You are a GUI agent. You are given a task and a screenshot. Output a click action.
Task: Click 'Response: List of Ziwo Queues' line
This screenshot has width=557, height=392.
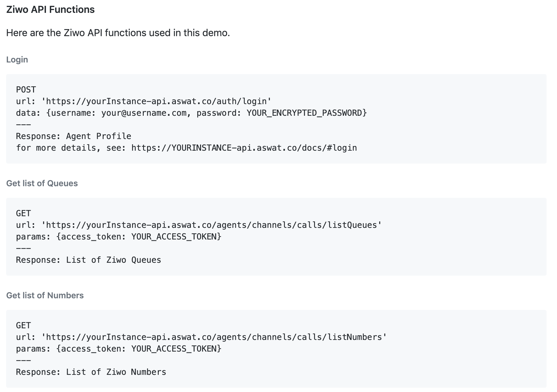tap(89, 260)
